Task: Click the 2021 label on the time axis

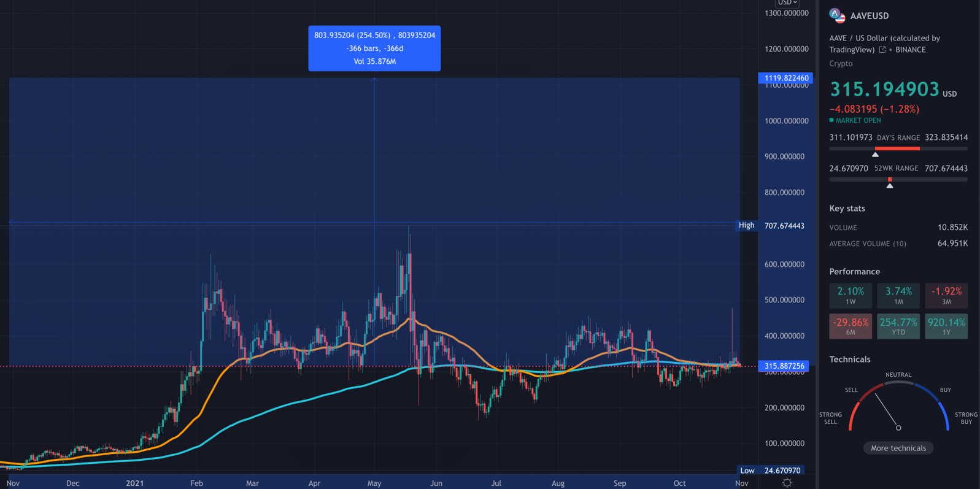Action: (134, 483)
